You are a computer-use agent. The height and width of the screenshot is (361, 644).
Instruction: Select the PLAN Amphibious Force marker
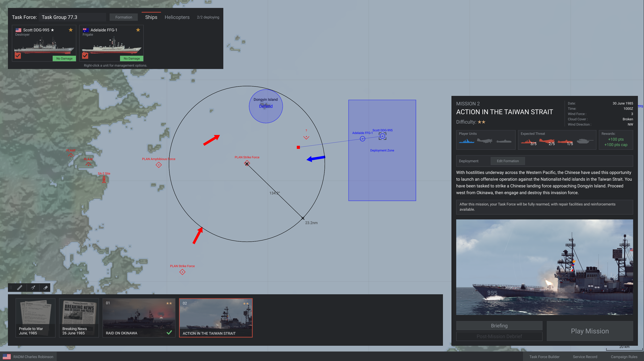(x=159, y=165)
